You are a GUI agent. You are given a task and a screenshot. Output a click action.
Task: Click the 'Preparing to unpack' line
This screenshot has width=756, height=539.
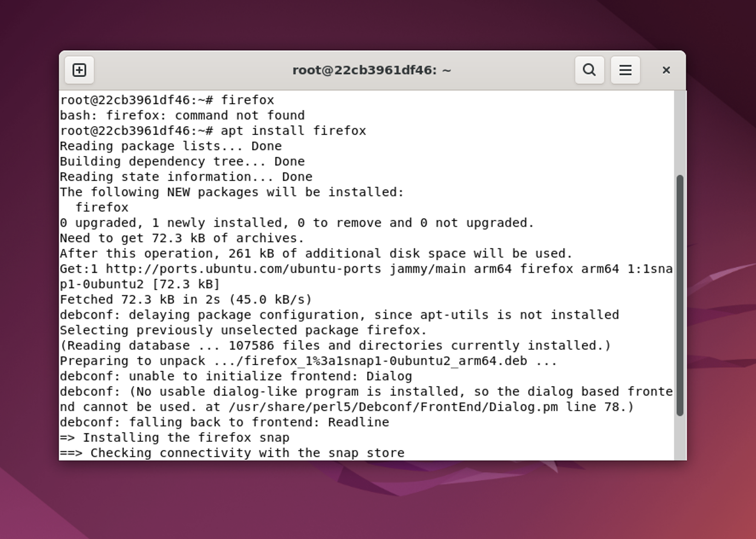click(x=309, y=361)
